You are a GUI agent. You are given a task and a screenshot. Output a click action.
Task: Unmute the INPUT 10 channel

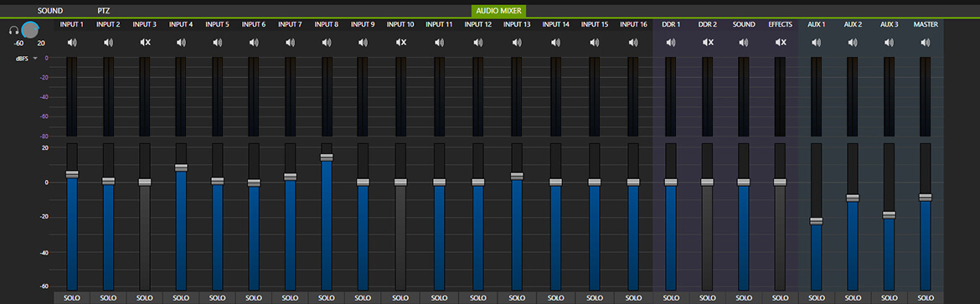coord(400,43)
